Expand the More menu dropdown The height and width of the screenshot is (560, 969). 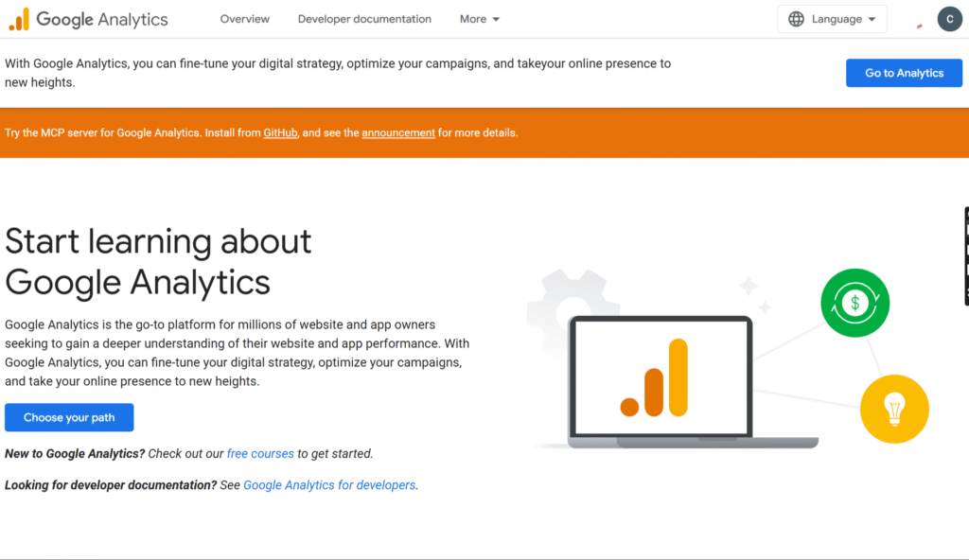480,19
